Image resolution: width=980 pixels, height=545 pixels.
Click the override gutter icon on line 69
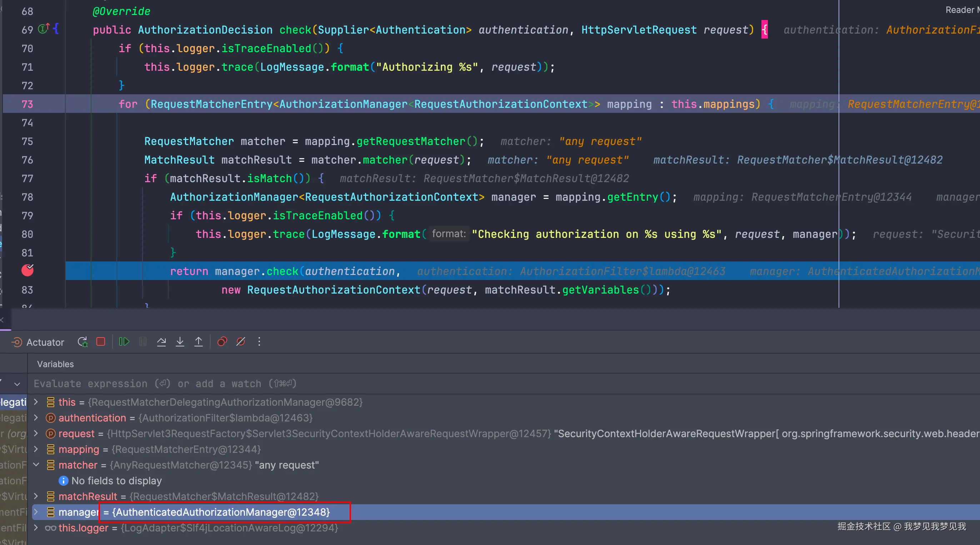[43, 29]
